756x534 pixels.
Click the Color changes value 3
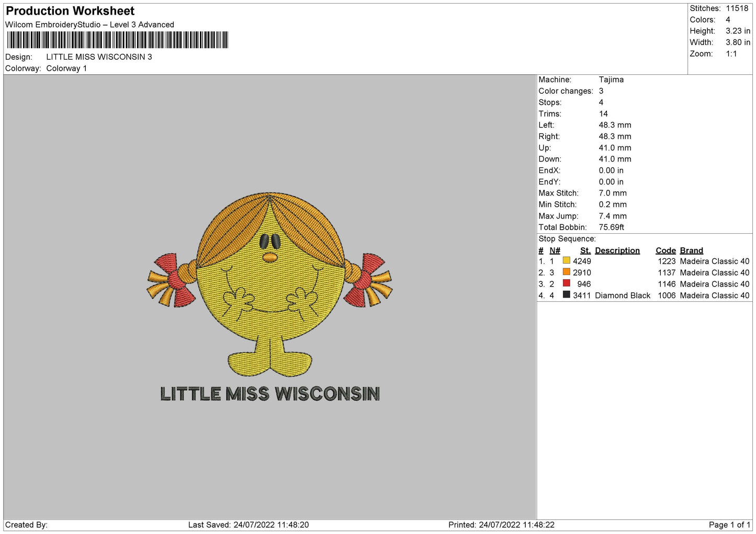click(601, 91)
